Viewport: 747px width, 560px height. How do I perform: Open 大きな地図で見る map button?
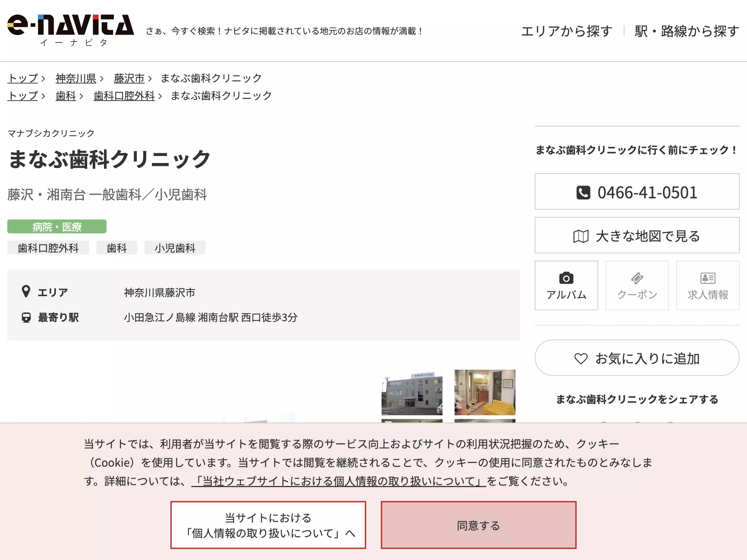(637, 235)
